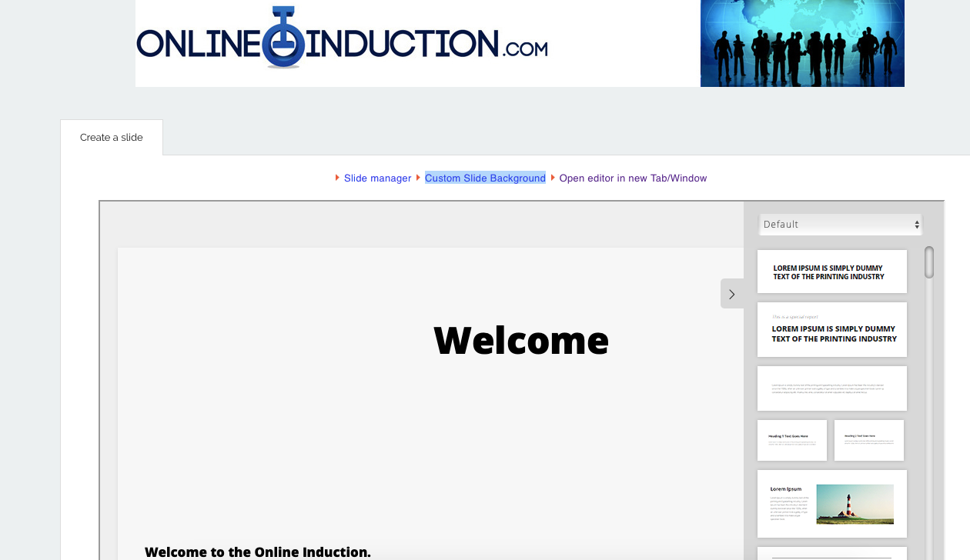Screen dimensions: 970x560
Task: Choose the lighthouse image template thumbnail
Action: [x=832, y=504]
